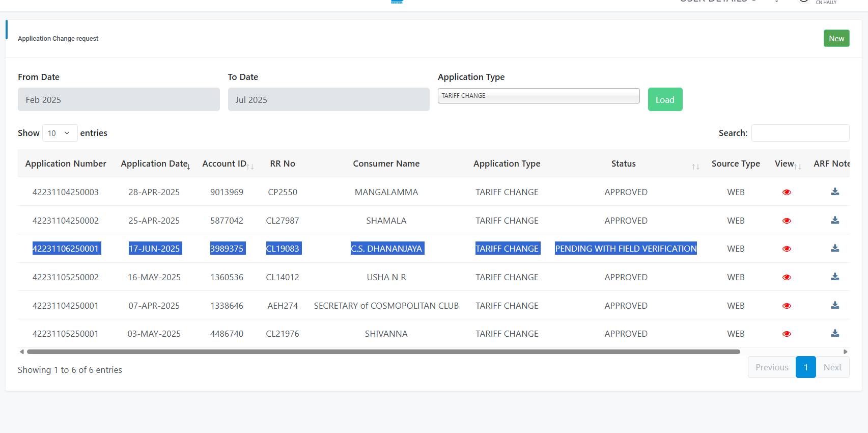The height and width of the screenshot is (433, 868).
Task: Sort by Account ID column
Action: pos(228,164)
